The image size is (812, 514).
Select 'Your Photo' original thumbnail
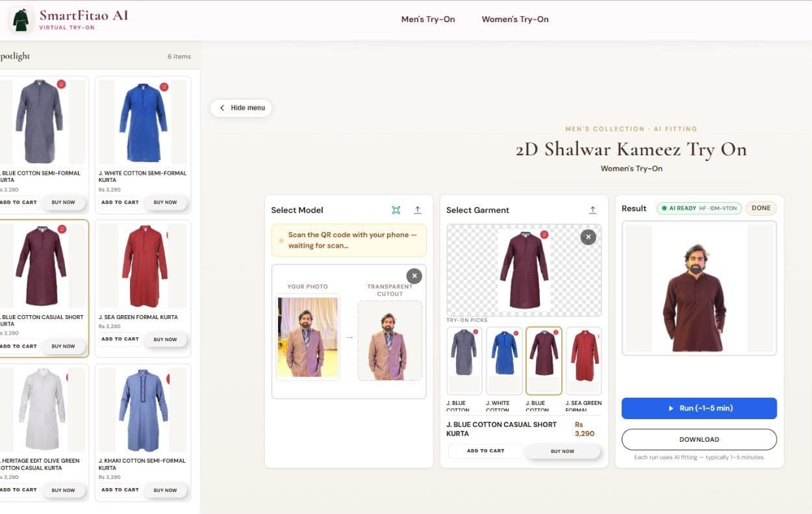point(308,337)
